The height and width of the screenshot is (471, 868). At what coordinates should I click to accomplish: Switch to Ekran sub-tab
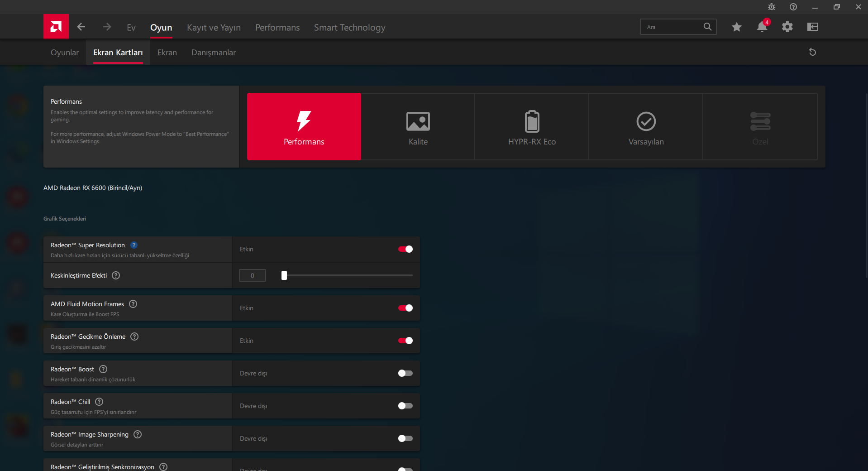167,53
